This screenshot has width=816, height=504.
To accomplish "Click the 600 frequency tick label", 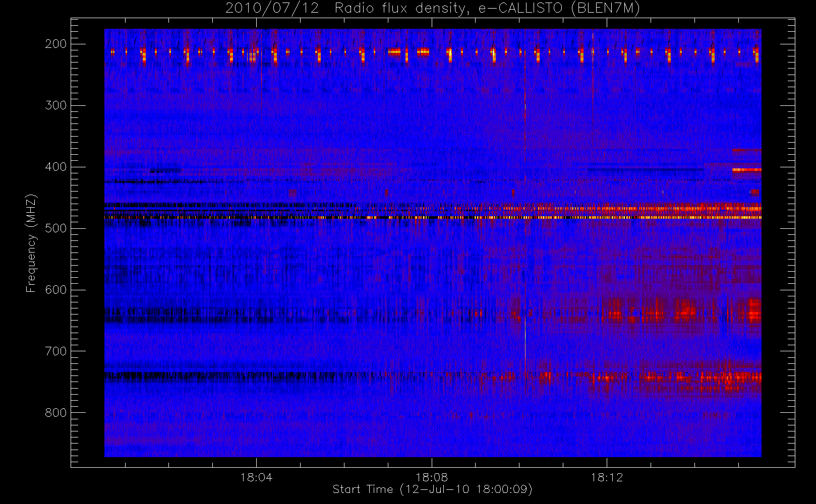I will [56, 290].
